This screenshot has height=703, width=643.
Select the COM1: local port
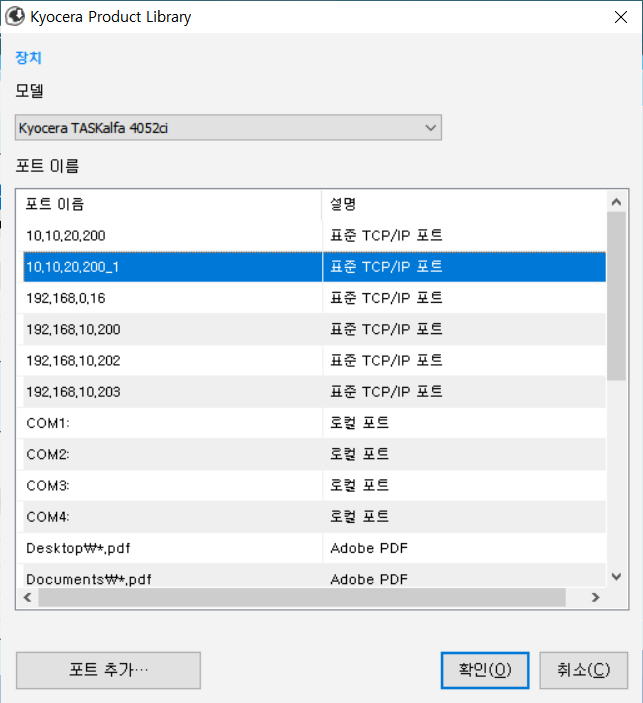click(x=314, y=423)
